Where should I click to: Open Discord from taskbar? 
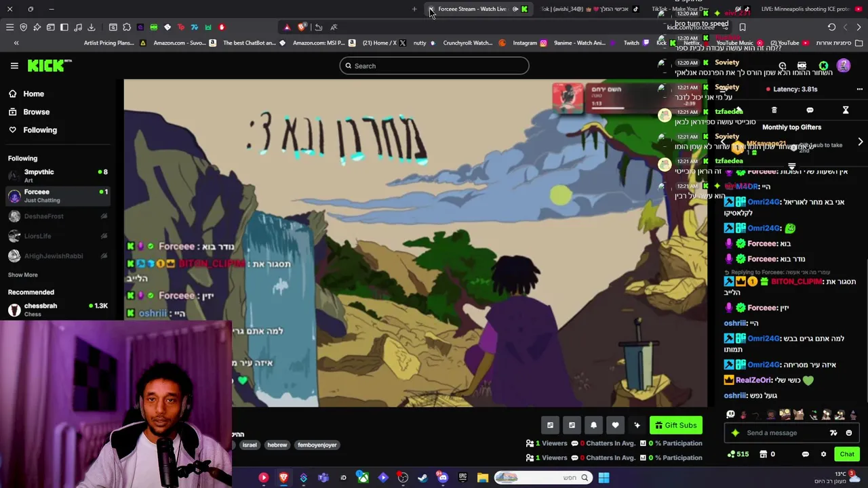[443, 478]
